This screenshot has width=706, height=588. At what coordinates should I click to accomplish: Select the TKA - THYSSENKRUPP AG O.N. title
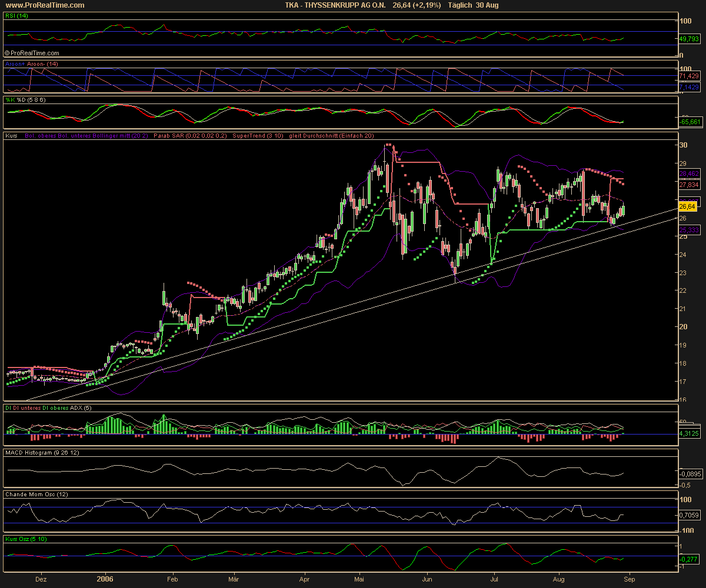coord(334,5)
